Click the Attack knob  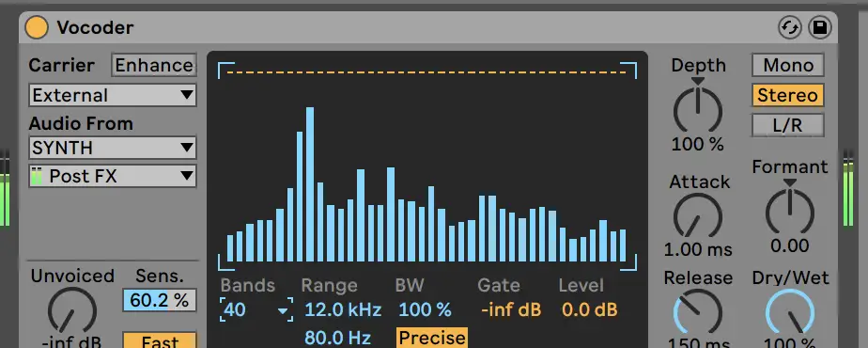(x=698, y=217)
